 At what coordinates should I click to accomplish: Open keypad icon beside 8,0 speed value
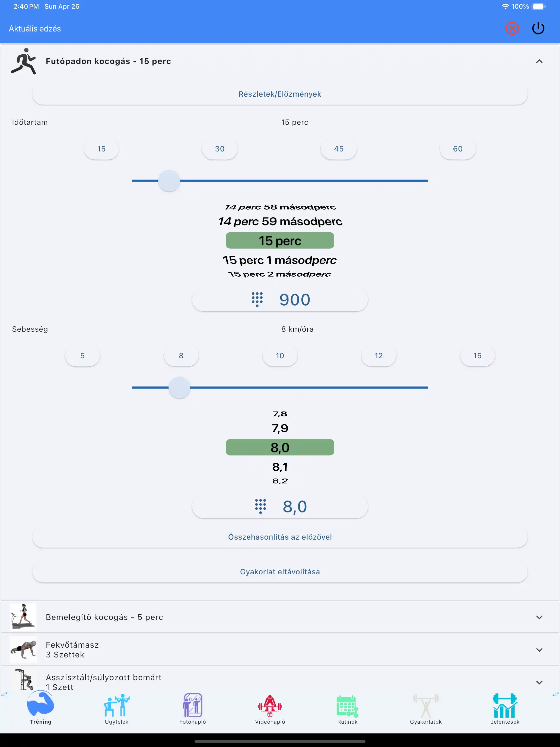click(260, 506)
